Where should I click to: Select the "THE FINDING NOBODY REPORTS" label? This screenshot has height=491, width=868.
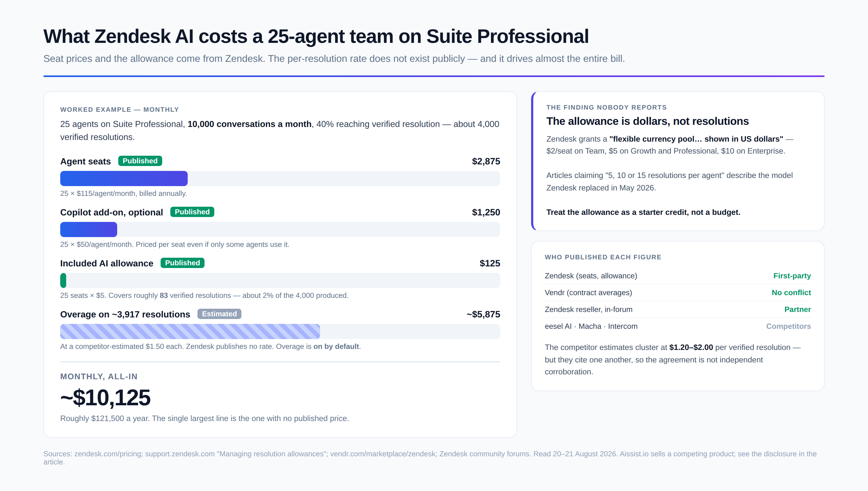tap(607, 107)
